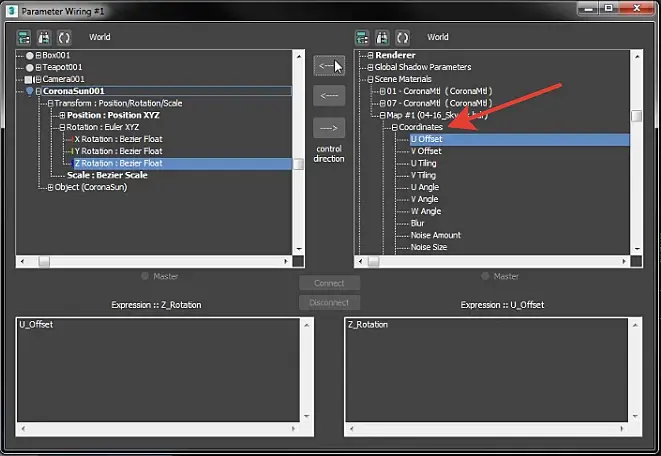
Task: Set right-to-left control direction arrow button
Action: pyautogui.click(x=329, y=96)
